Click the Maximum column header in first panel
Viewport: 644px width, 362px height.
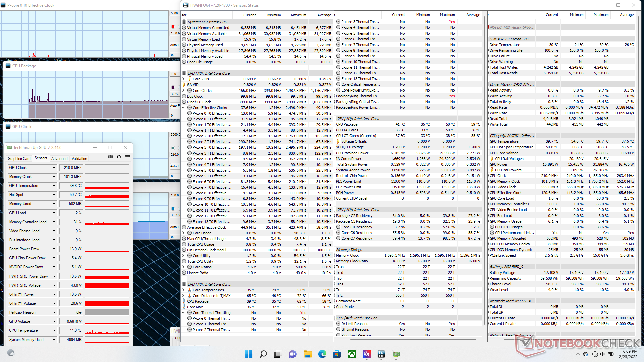(298, 15)
